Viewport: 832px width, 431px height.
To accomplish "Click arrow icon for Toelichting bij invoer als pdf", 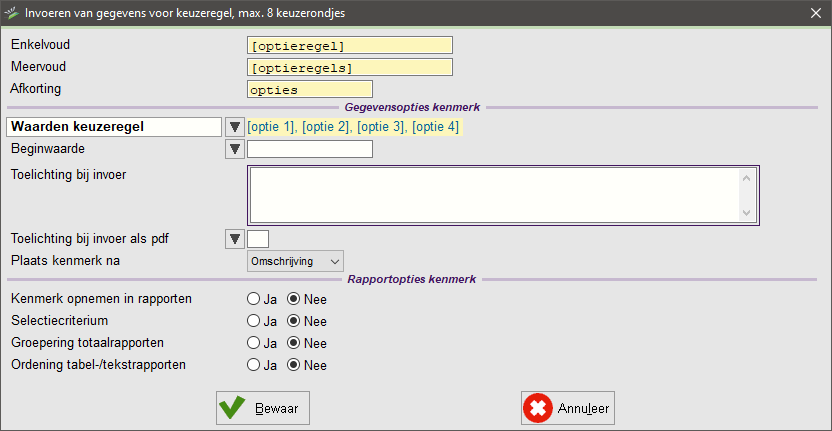I will pos(235,238).
